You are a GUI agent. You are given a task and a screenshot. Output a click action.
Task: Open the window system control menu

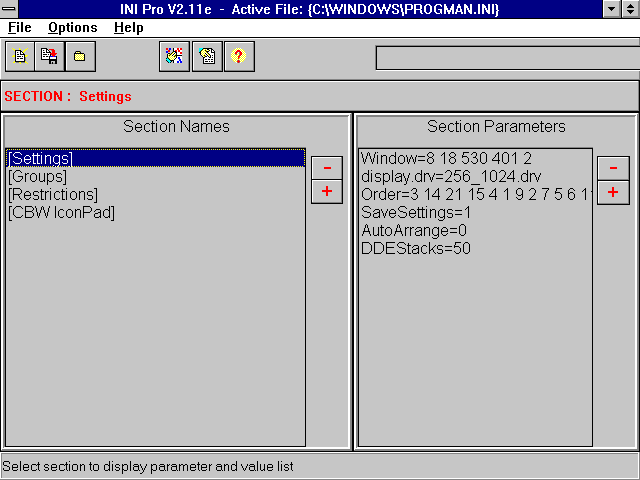[x=11, y=9]
